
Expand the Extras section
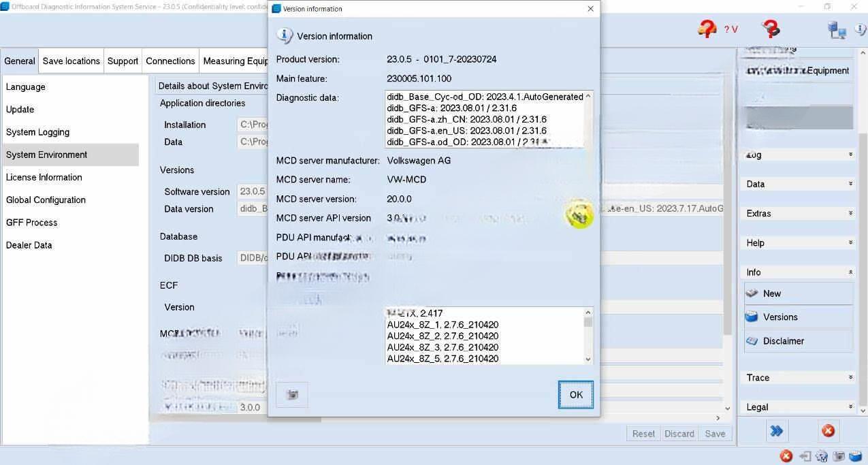tap(799, 213)
